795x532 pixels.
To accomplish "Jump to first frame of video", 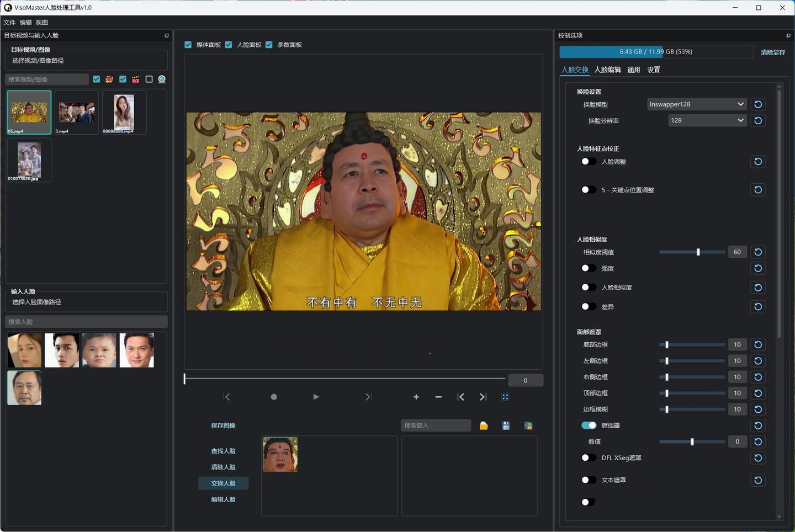I will click(227, 397).
